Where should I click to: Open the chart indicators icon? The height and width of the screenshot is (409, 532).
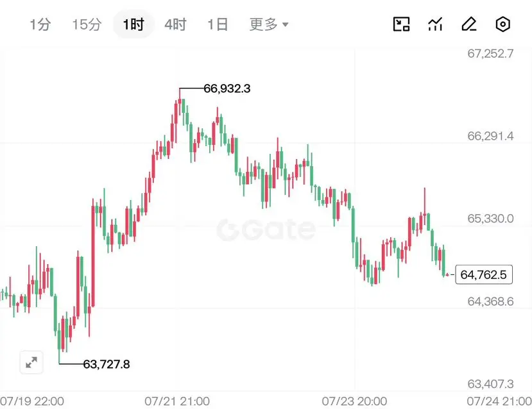435,24
